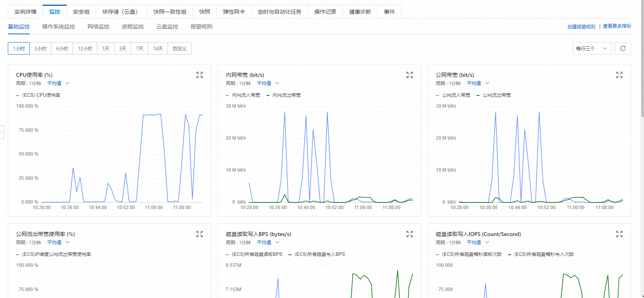Select the 基础监控 sub-tab
644x298 pixels.
(x=19, y=27)
